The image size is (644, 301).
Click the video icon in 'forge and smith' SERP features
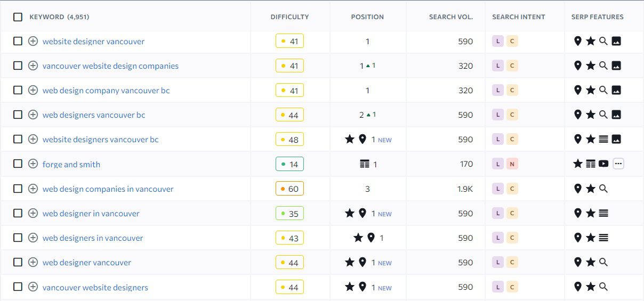click(x=603, y=164)
